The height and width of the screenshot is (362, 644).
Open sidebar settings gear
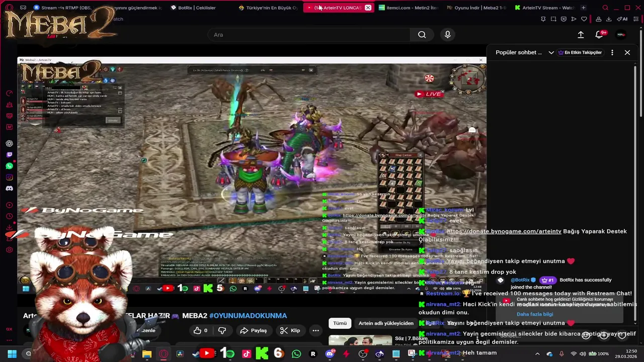tap(9, 250)
